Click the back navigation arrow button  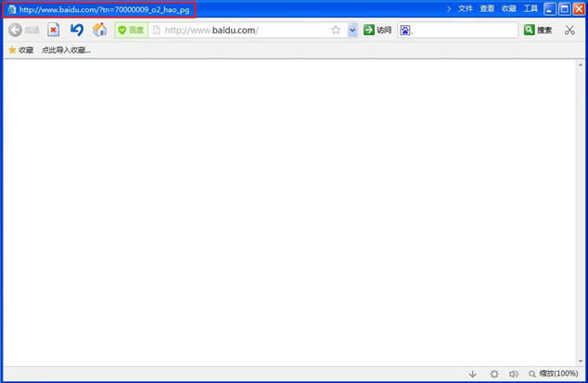[x=16, y=30]
